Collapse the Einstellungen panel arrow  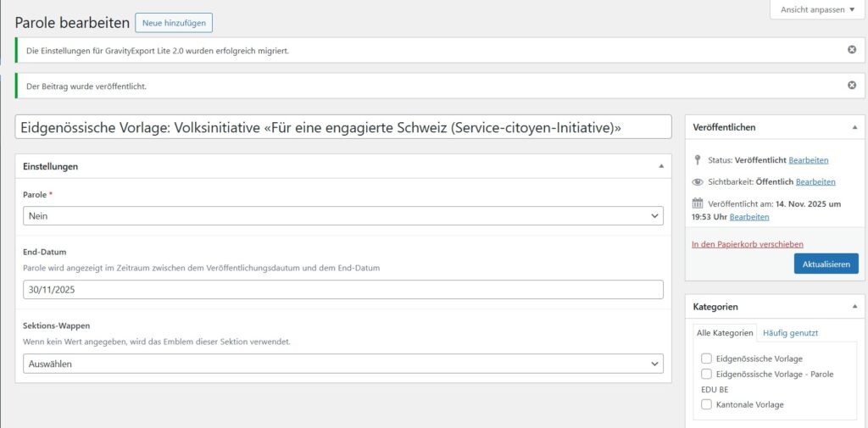661,167
